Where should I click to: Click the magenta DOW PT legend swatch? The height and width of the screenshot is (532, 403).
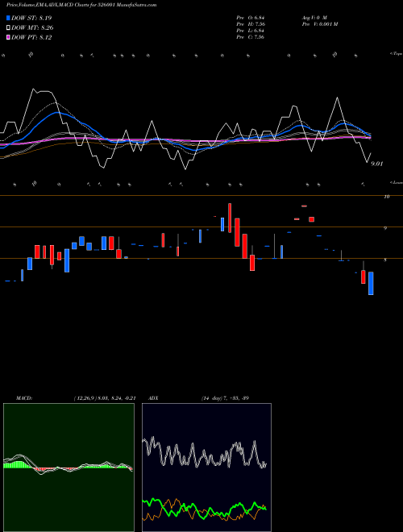click(8, 37)
